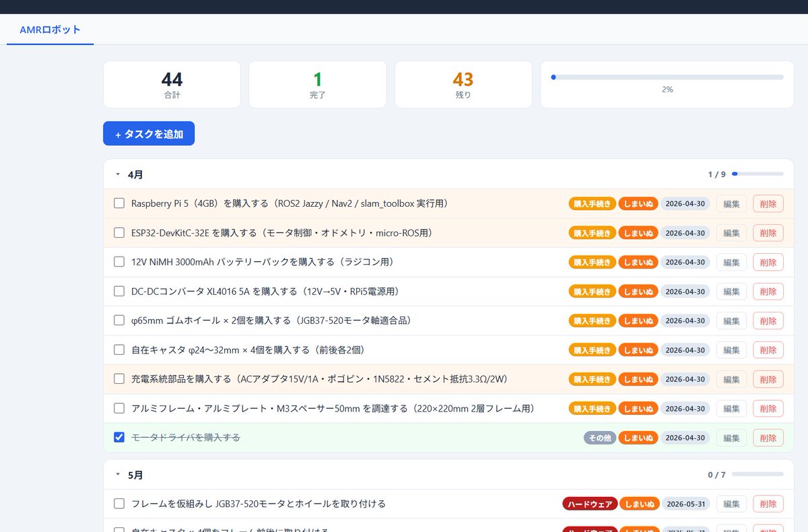The image size is (808, 532).
Task: Delete the 自在キャスタ φ24〜32mm task
Action: pos(768,350)
